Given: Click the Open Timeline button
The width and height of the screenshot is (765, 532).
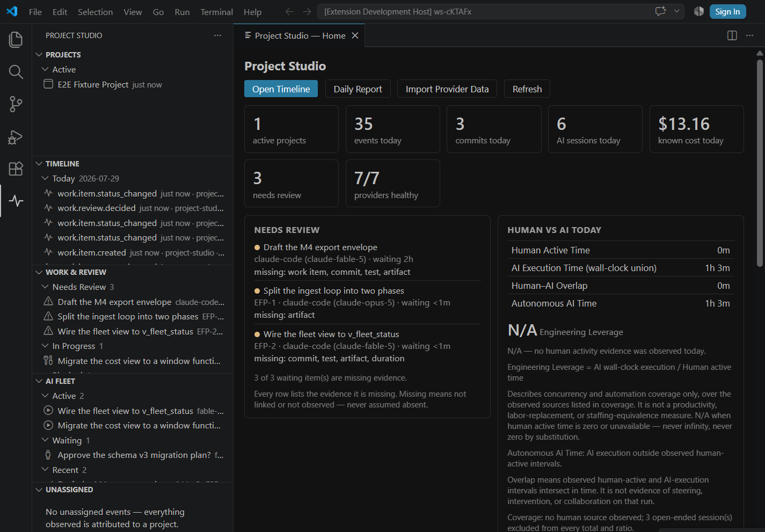Looking at the screenshot, I should (x=281, y=89).
